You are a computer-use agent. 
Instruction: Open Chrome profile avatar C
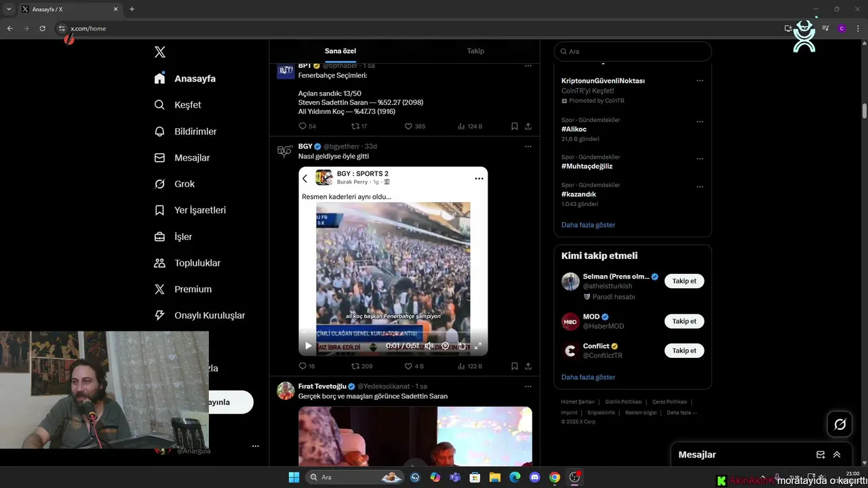coord(842,28)
